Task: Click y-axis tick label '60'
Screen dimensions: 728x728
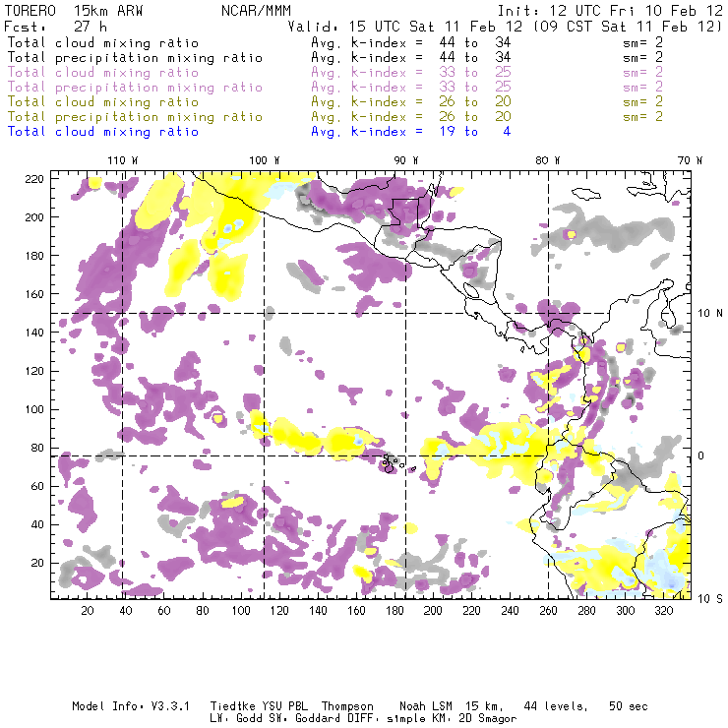Action: coord(38,486)
